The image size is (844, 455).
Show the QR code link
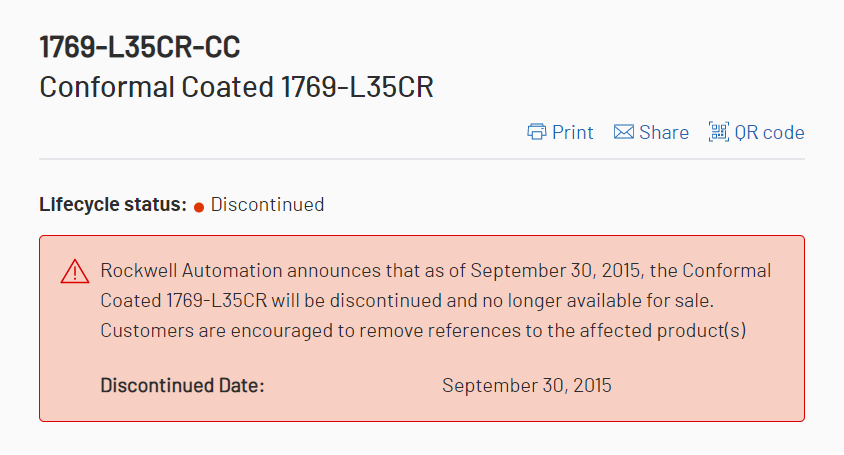tap(769, 132)
